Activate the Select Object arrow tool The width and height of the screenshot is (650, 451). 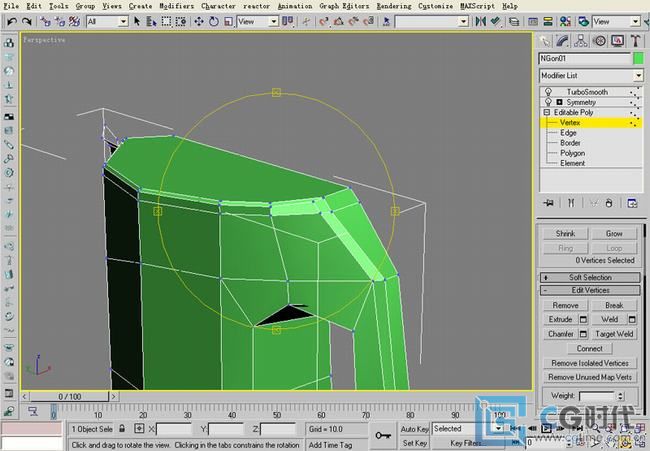point(137,21)
